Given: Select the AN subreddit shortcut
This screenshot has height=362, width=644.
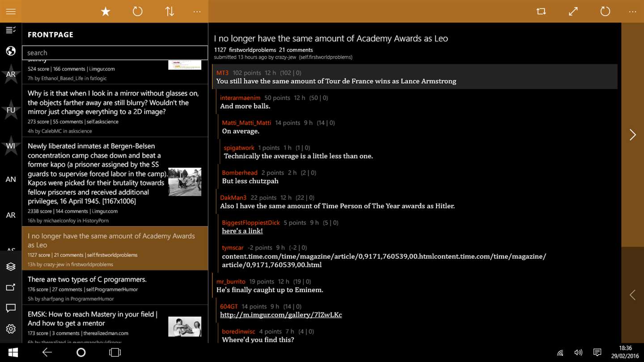Looking at the screenshot, I should [11, 179].
